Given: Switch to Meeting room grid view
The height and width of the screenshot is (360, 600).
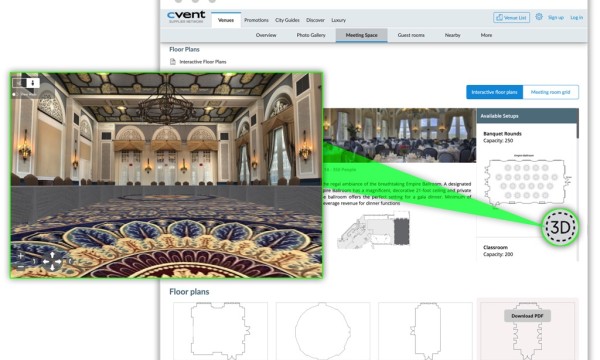Looking at the screenshot, I should point(550,92).
